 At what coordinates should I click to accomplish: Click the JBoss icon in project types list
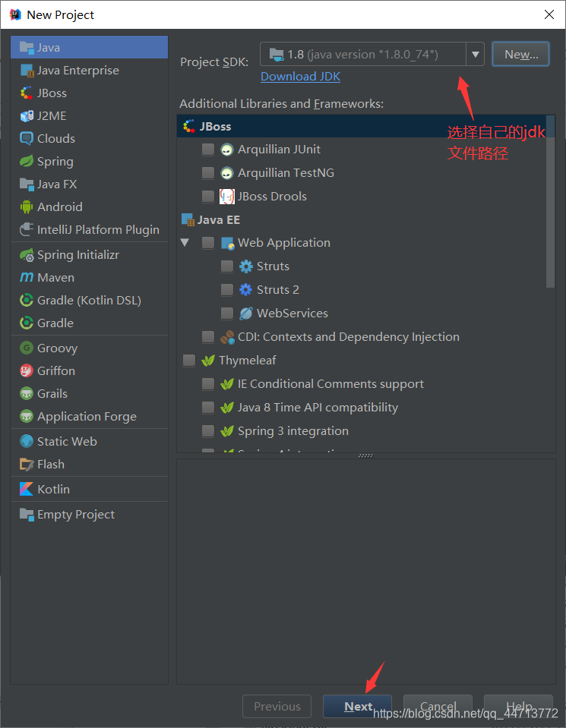pos(27,93)
